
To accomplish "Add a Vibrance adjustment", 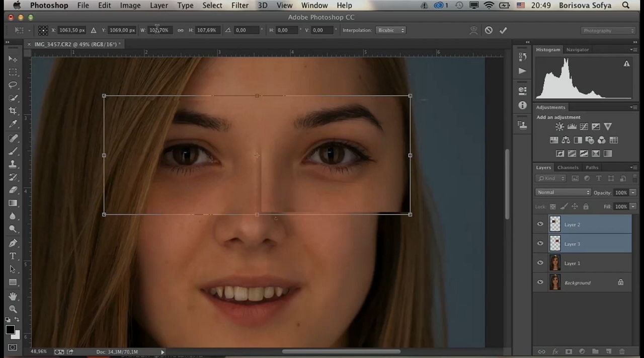I will click(608, 127).
